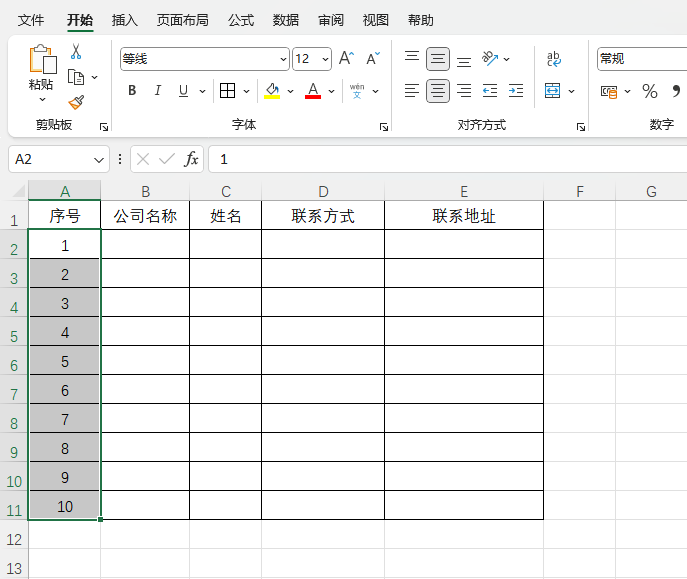The image size is (687, 579).
Task: Open alignment 对齐方式 dialog launcher
Action: click(581, 127)
